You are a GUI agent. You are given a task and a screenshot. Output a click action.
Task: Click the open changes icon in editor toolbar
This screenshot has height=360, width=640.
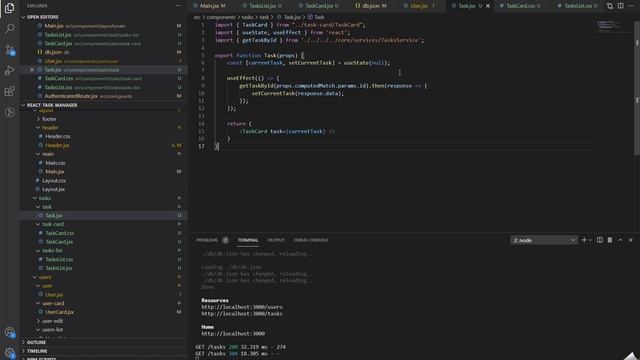[610, 6]
